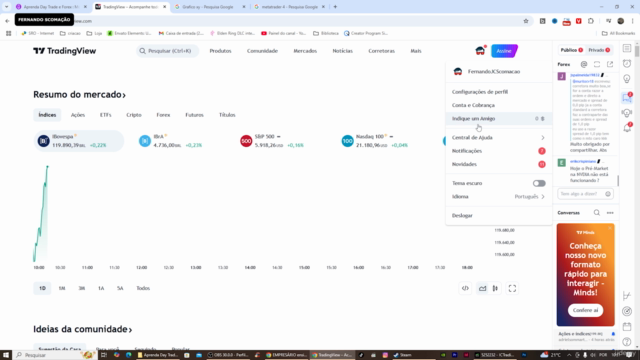
Task: Open the Calendar icon in right sidebar
Action: [x=627, y=327]
